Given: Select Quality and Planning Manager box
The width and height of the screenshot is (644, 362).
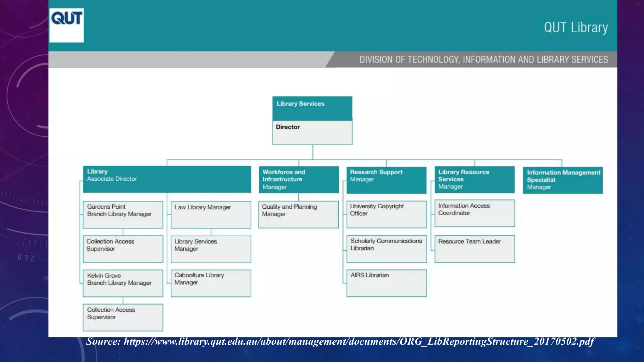Looking at the screenshot, I should coord(298,215).
